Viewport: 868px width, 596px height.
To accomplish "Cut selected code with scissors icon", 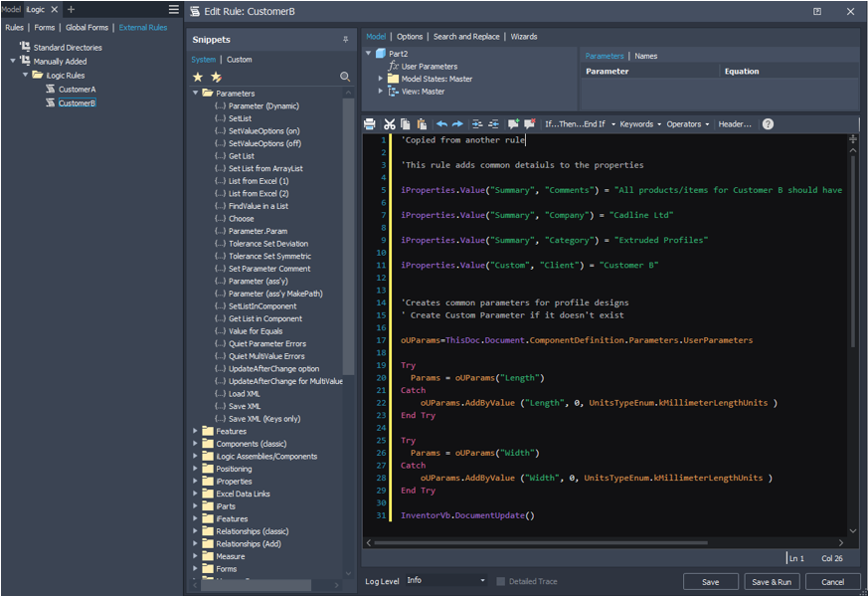I will pos(390,124).
